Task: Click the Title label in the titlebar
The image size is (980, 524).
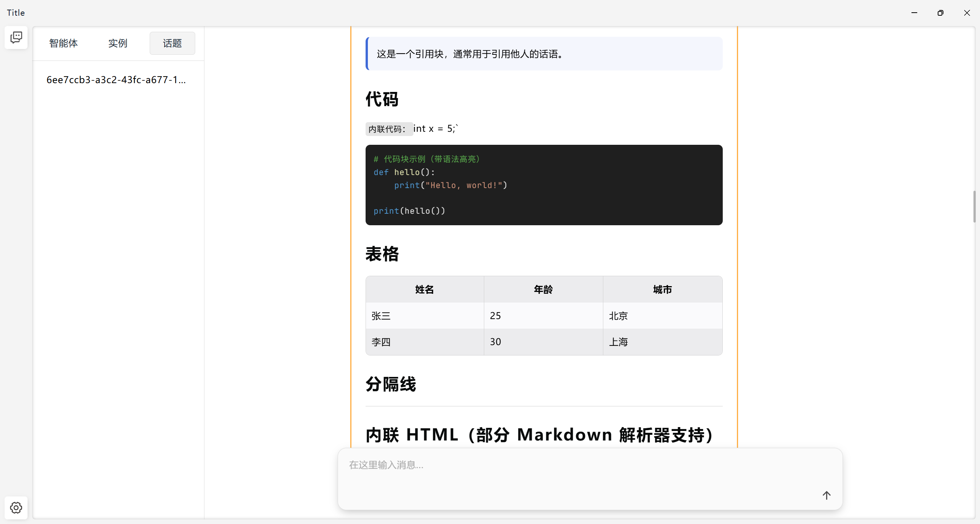Action: click(x=15, y=12)
